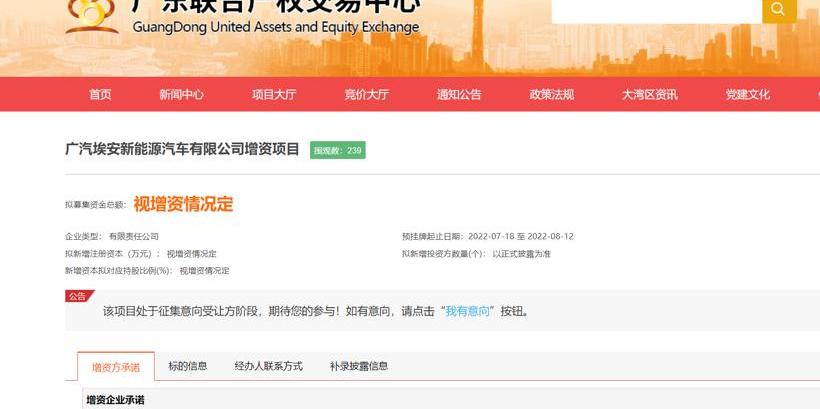The height and width of the screenshot is (409, 820).
Task: Open the 大湾区资讯 menu item
Action: [650, 95]
